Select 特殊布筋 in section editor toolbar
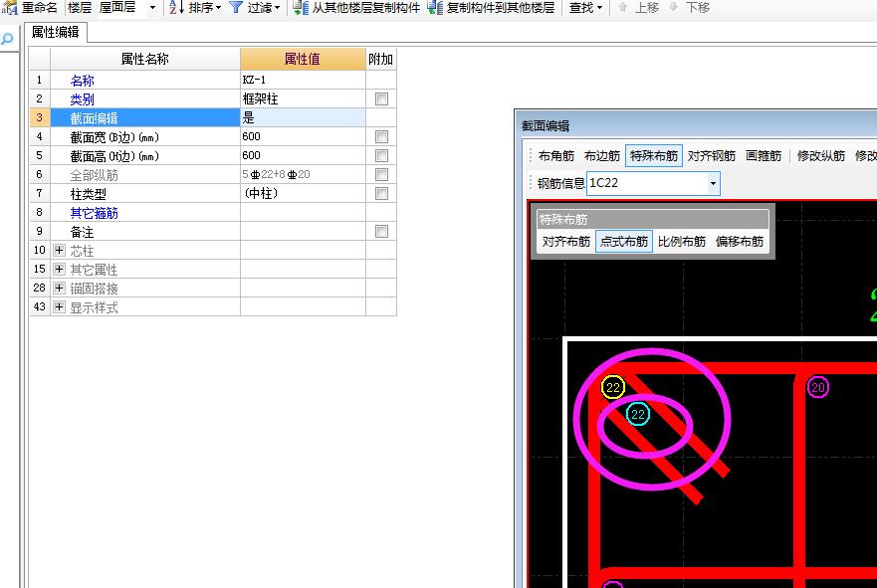This screenshot has height=588, width=877. tap(654, 156)
